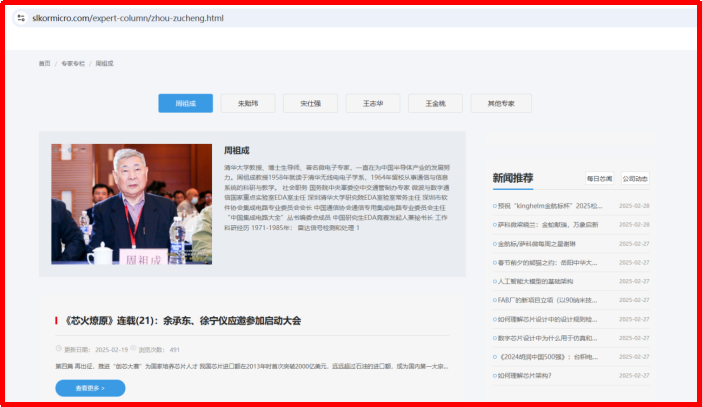Click the address bar URL field

(x=300, y=18)
